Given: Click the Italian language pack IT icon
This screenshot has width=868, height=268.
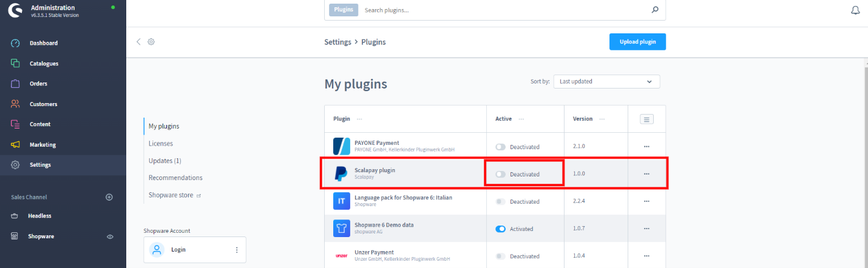Looking at the screenshot, I should tap(342, 201).
